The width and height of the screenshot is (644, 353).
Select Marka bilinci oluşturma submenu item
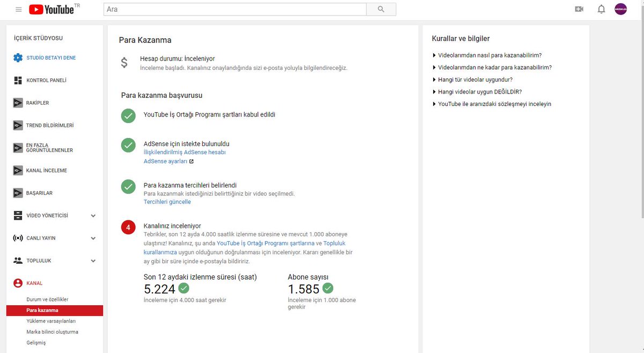(52, 332)
